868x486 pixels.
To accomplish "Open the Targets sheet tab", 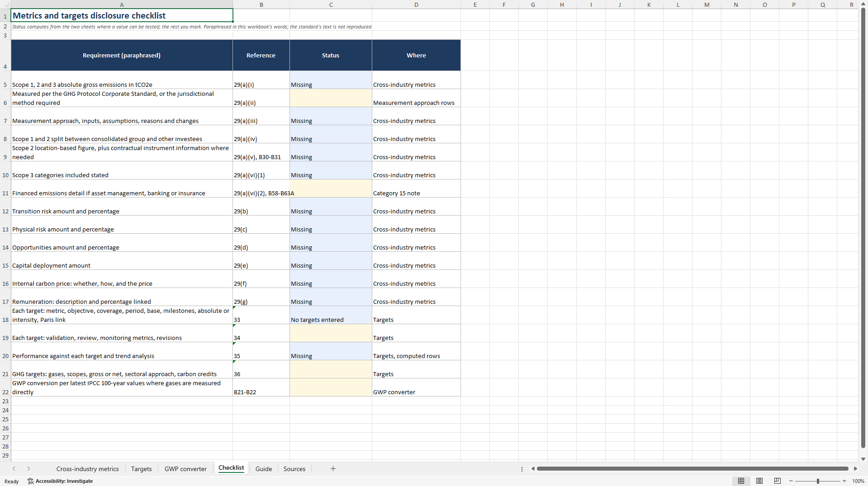I will [x=141, y=469].
